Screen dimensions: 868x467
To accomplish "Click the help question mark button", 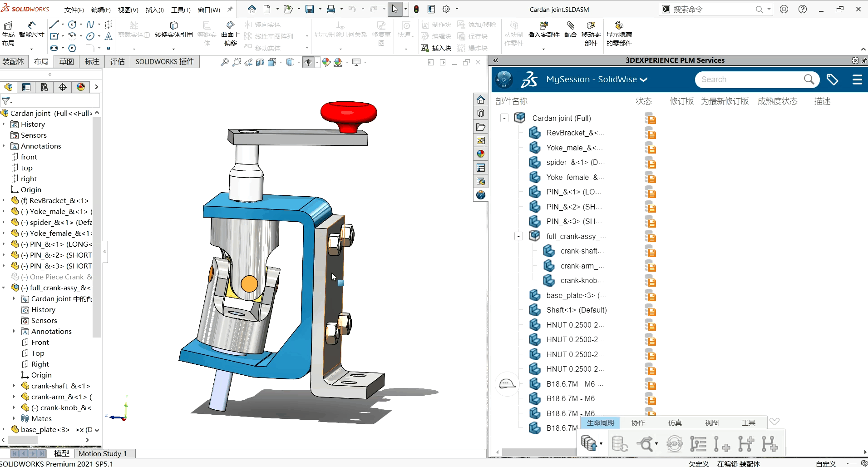I will pos(803,9).
